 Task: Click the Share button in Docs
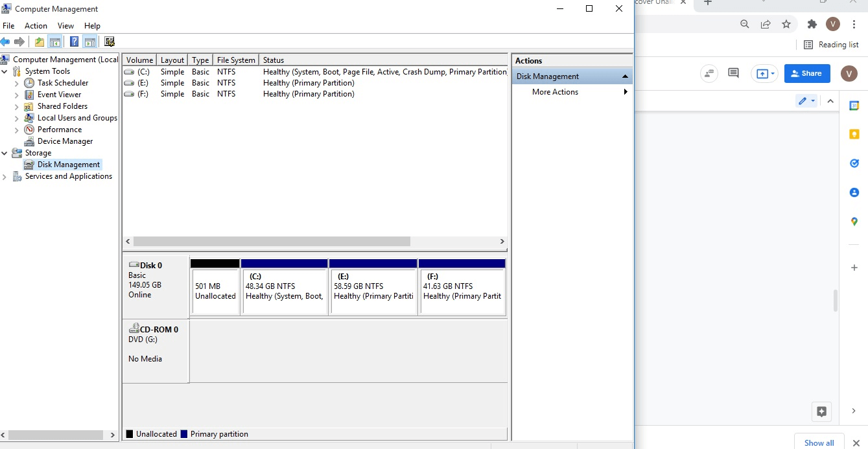click(807, 73)
